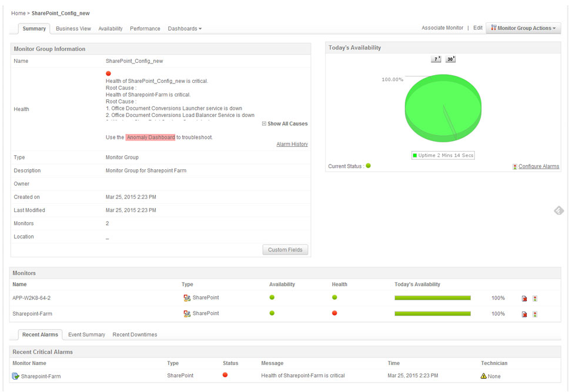Click the red critical icon in the Health row
Screen dimensions: 569x392
point(108,73)
